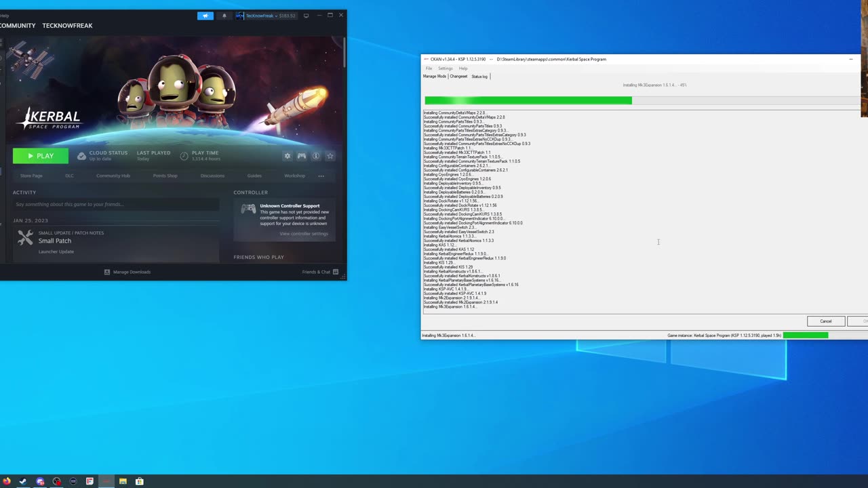
Task: Open CKAN from the taskbar
Action: [x=106, y=481]
